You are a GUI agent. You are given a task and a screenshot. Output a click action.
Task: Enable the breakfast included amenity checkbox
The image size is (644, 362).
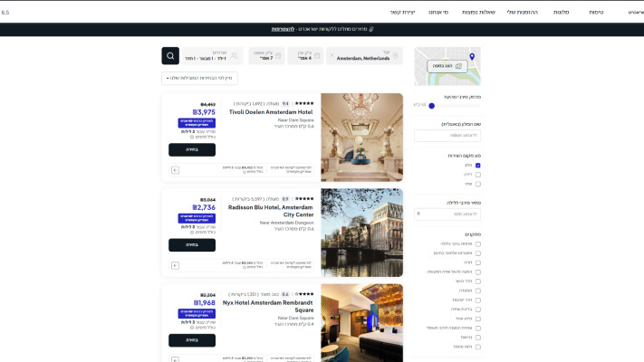coord(477,244)
